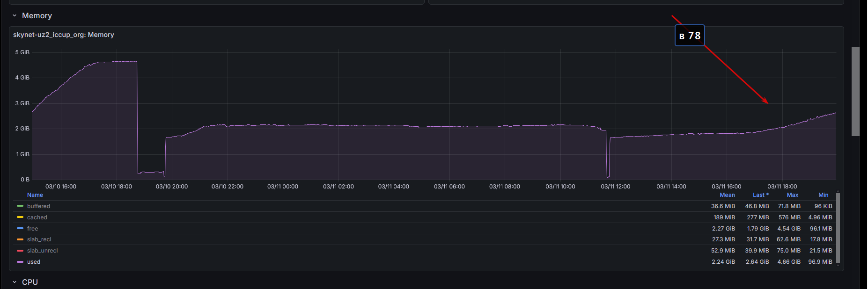
Task: Open the skynet-uz2_iccup_org: Memory panel title menu
Action: pyautogui.click(x=64, y=35)
